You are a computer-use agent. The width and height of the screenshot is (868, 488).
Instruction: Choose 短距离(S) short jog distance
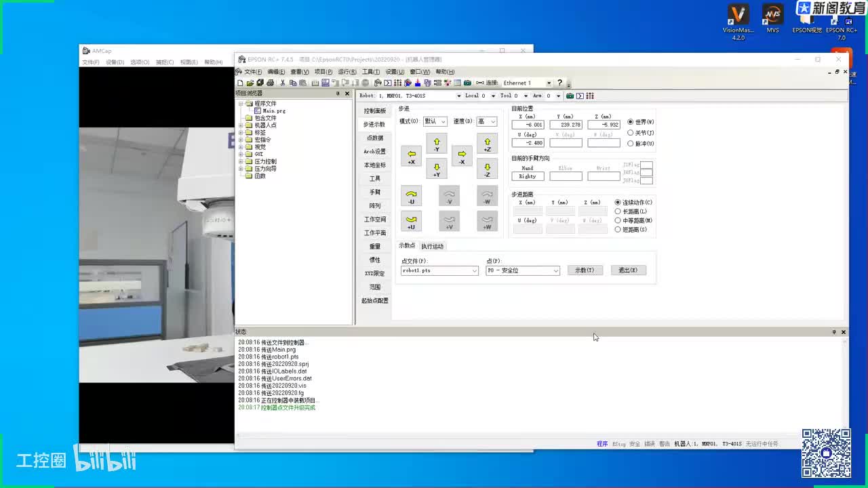(x=618, y=230)
